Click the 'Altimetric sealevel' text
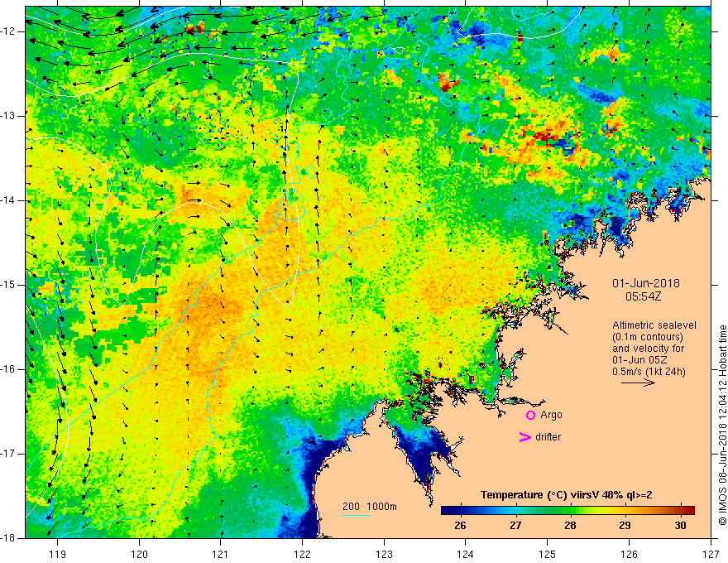728x563 pixels. (x=654, y=325)
